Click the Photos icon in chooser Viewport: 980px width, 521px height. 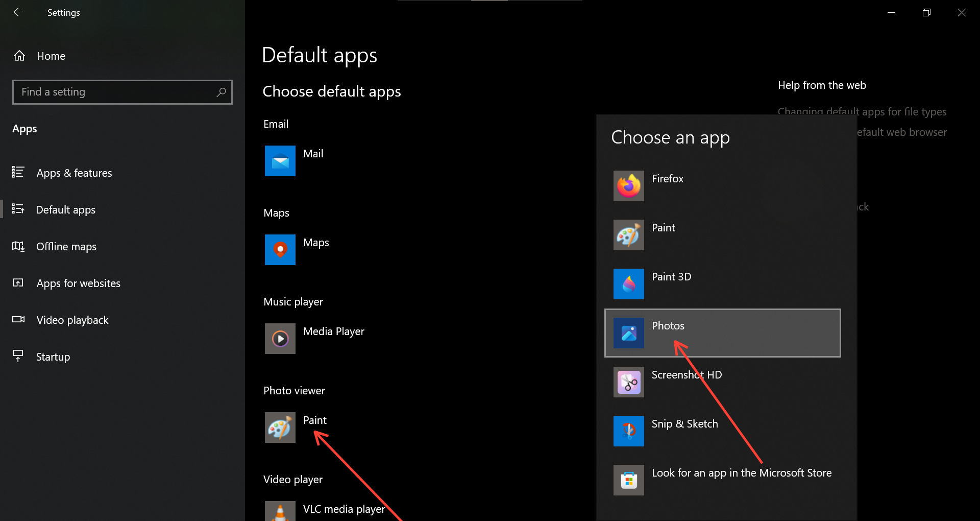[629, 333]
